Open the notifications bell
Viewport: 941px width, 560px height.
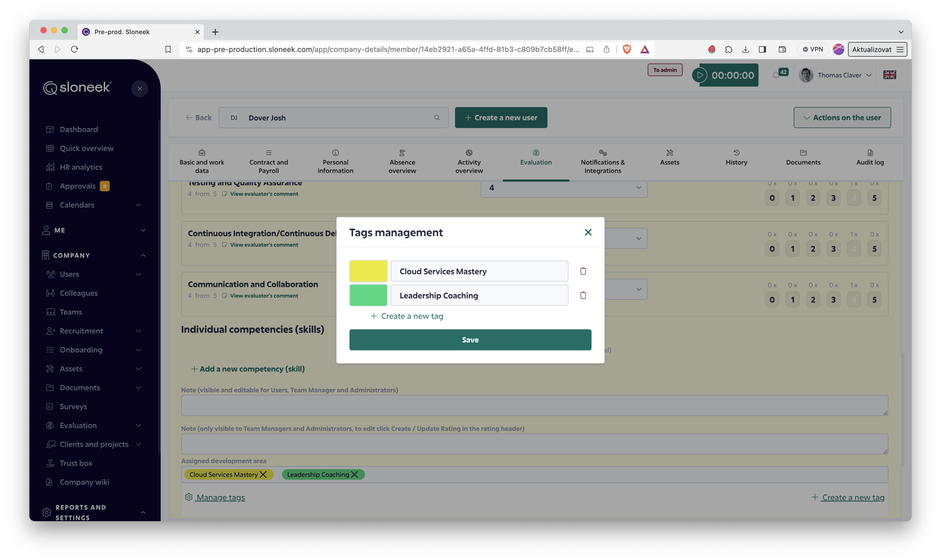[776, 75]
